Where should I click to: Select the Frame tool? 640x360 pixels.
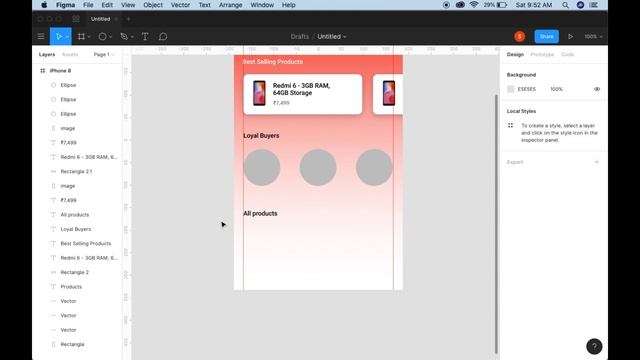(81, 37)
